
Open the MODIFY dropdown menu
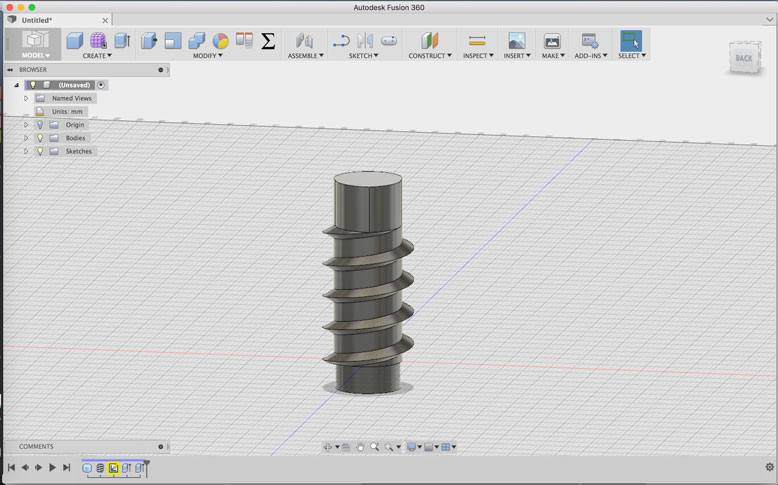[x=207, y=56]
